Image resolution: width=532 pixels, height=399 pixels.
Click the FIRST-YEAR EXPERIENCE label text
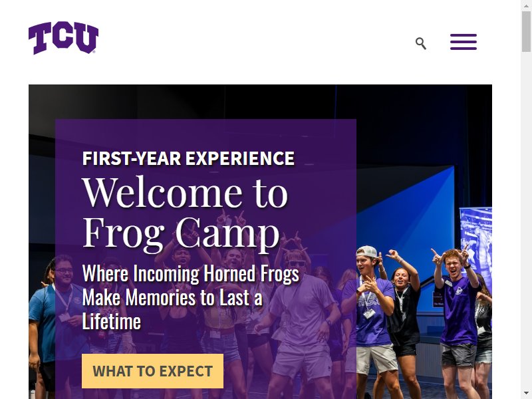tap(188, 158)
